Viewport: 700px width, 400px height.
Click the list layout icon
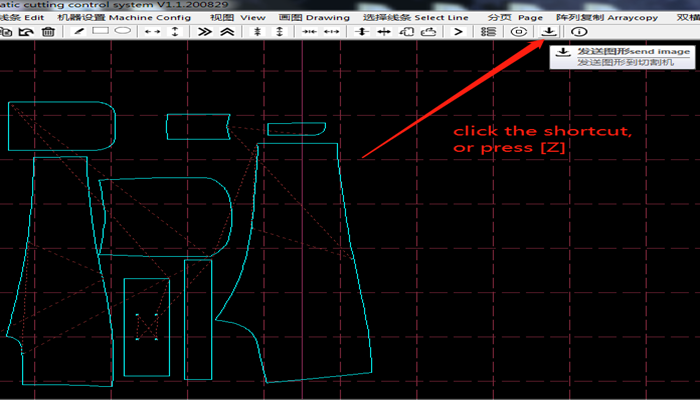point(487,32)
